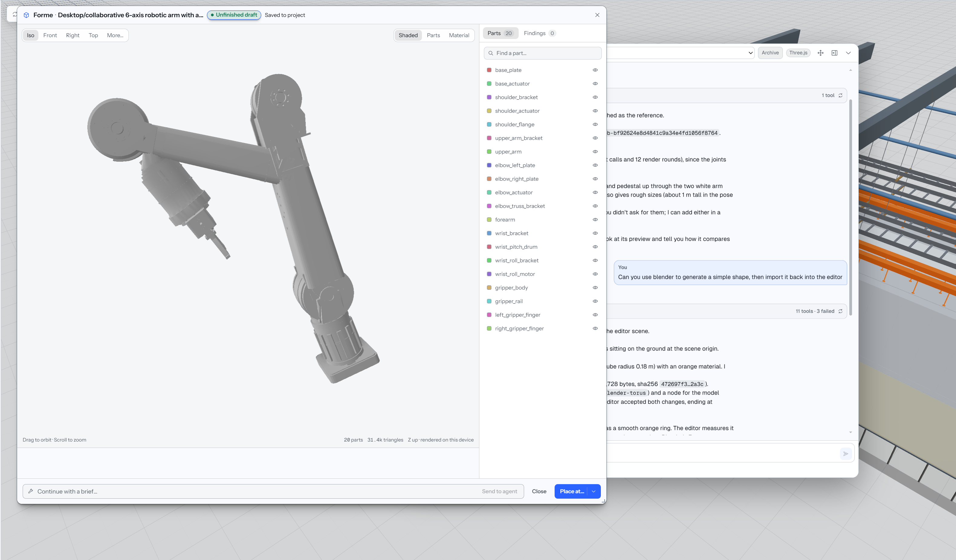Switch to the Findings tab
This screenshot has height=560, width=956.
[x=540, y=33]
